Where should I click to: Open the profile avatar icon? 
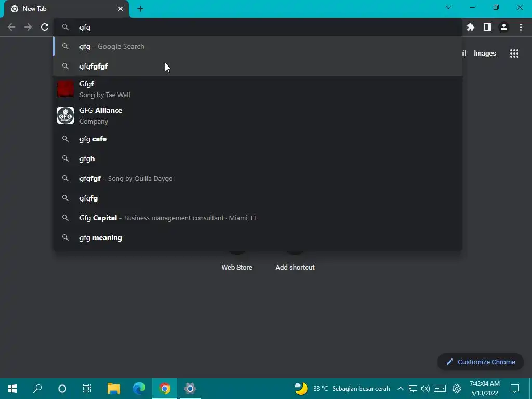504,27
